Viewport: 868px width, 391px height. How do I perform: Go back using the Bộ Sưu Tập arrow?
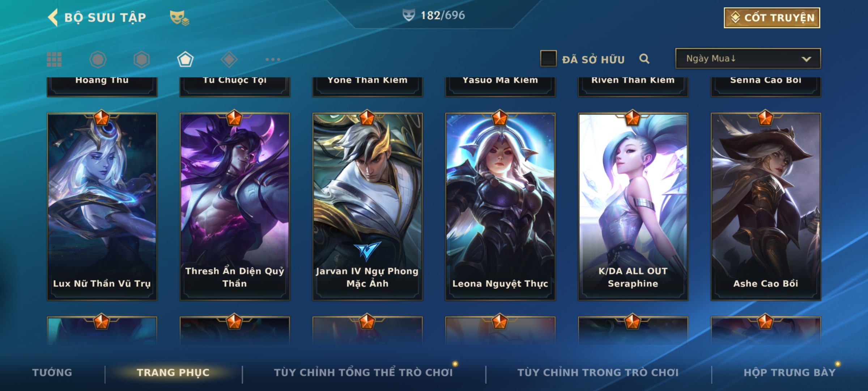pos(53,17)
